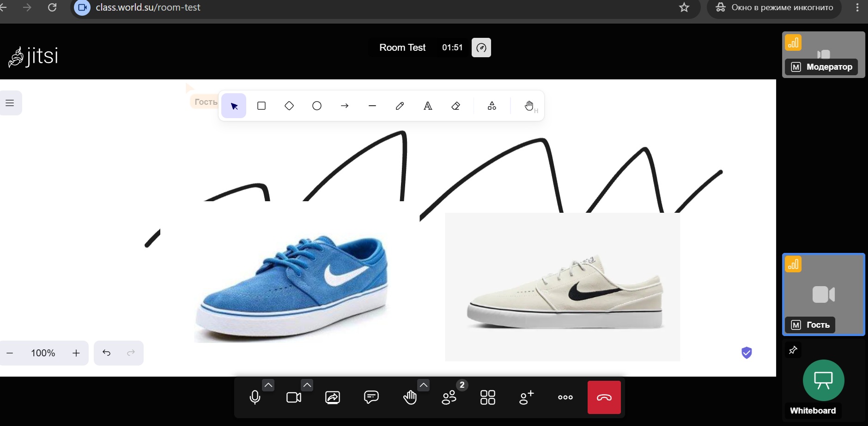Select the Diamond shape tool
The image size is (868, 426).
point(289,106)
